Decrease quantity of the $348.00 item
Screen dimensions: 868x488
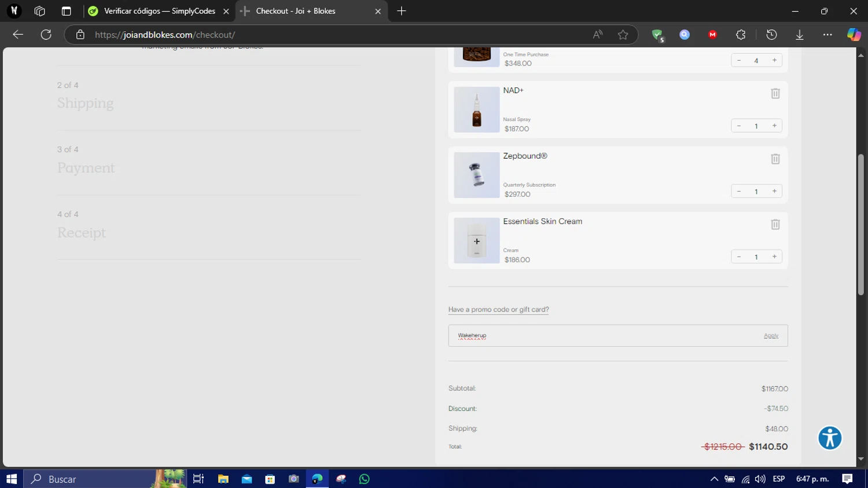point(739,60)
